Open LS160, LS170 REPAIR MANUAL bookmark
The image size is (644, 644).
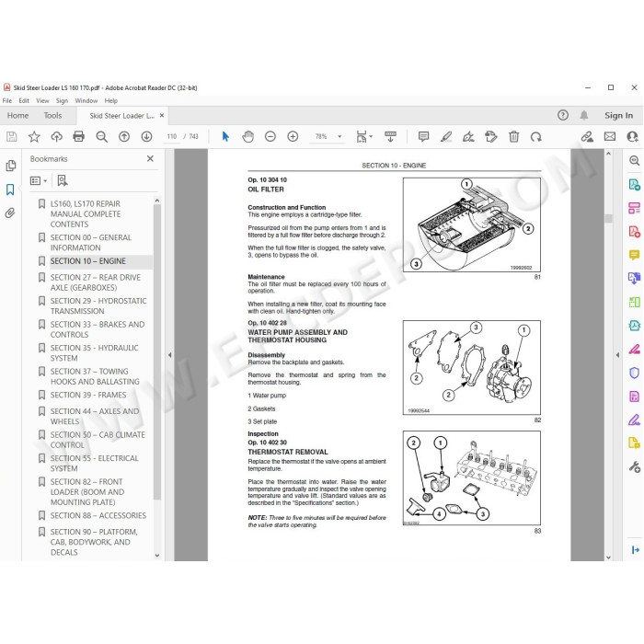click(86, 214)
